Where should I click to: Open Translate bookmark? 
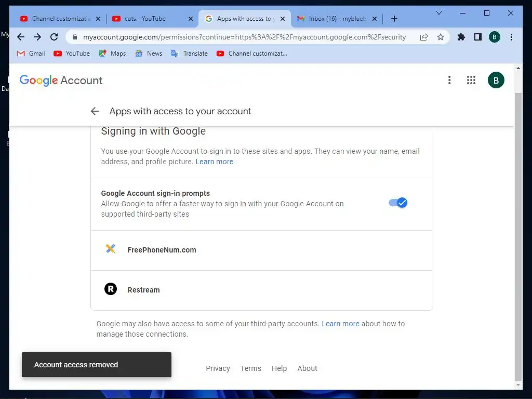189,54
